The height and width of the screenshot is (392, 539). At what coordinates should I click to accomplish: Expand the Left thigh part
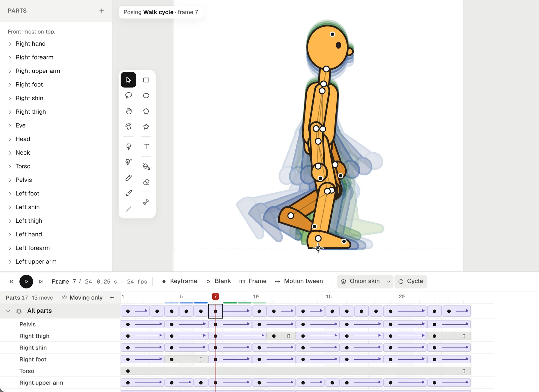coord(10,221)
